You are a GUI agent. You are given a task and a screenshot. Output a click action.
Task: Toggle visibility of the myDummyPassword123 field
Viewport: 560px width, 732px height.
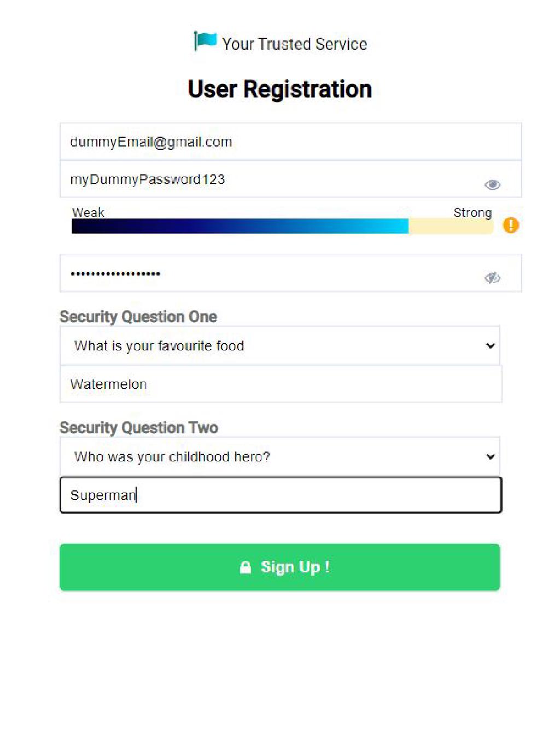click(x=492, y=185)
